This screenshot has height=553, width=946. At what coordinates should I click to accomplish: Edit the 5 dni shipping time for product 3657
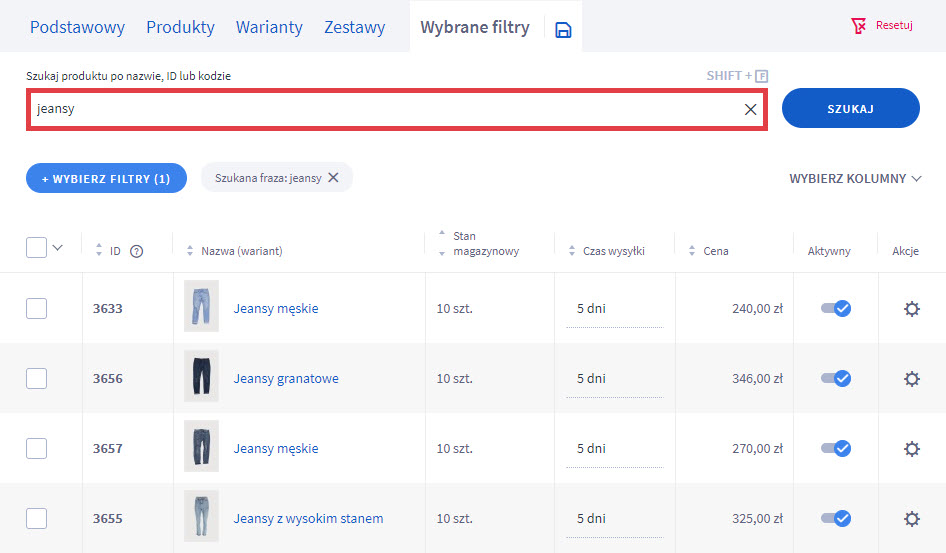point(615,449)
